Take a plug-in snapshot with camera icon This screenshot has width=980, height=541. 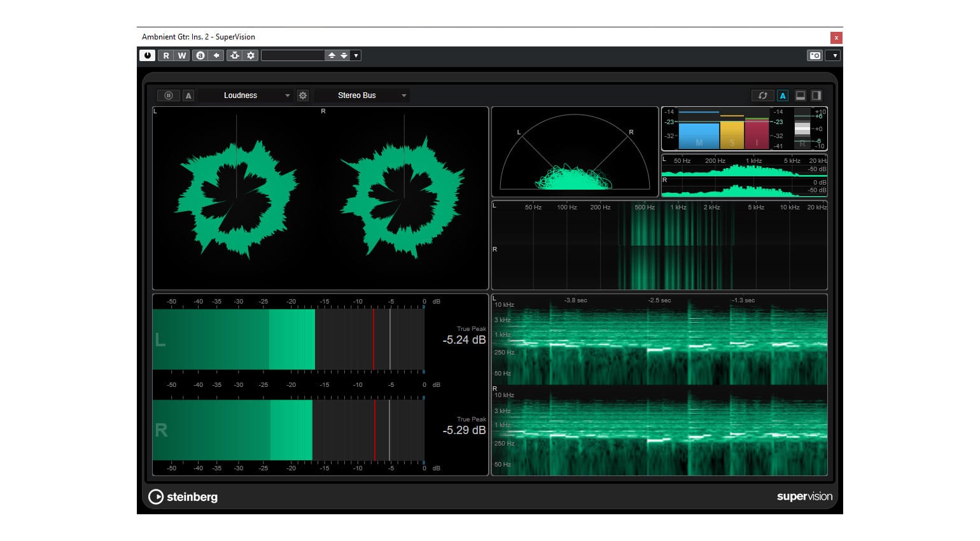point(815,55)
